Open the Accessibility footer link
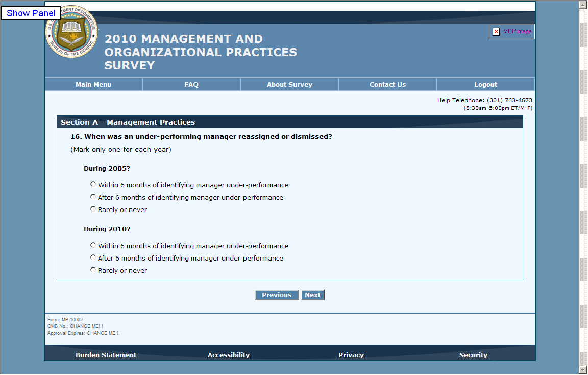 (228, 355)
